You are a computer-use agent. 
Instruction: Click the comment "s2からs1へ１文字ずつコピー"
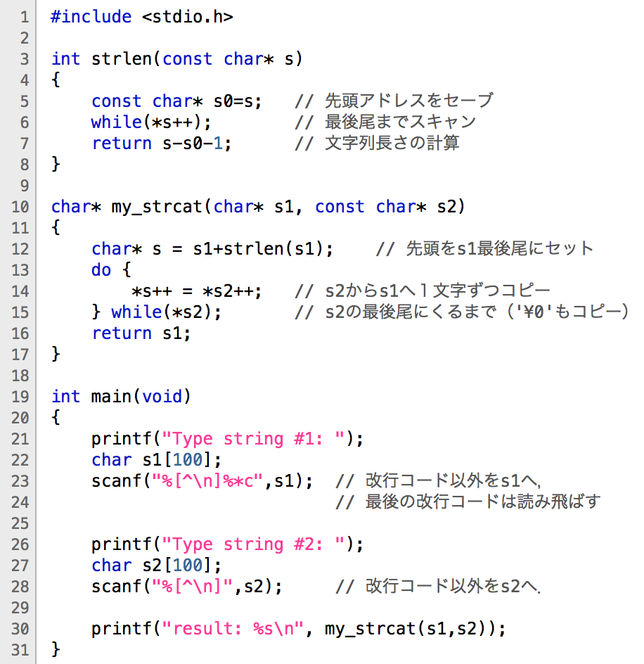coord(438,291)
